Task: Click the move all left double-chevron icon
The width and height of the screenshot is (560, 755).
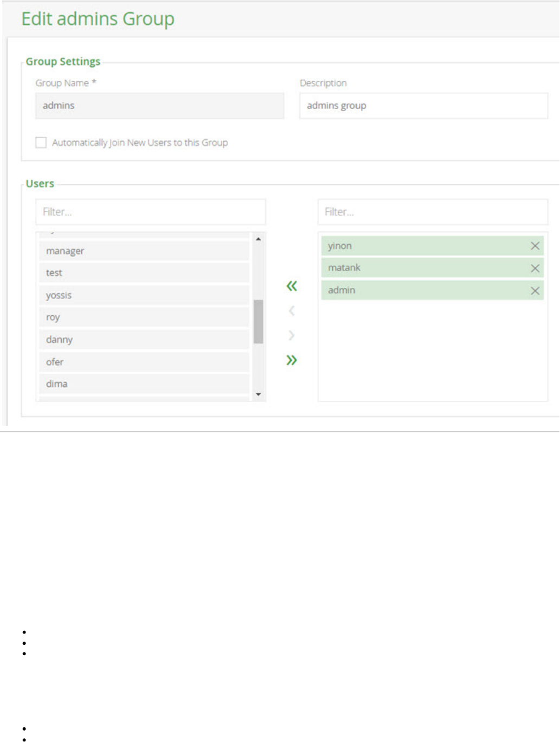Action: point(292,286)
